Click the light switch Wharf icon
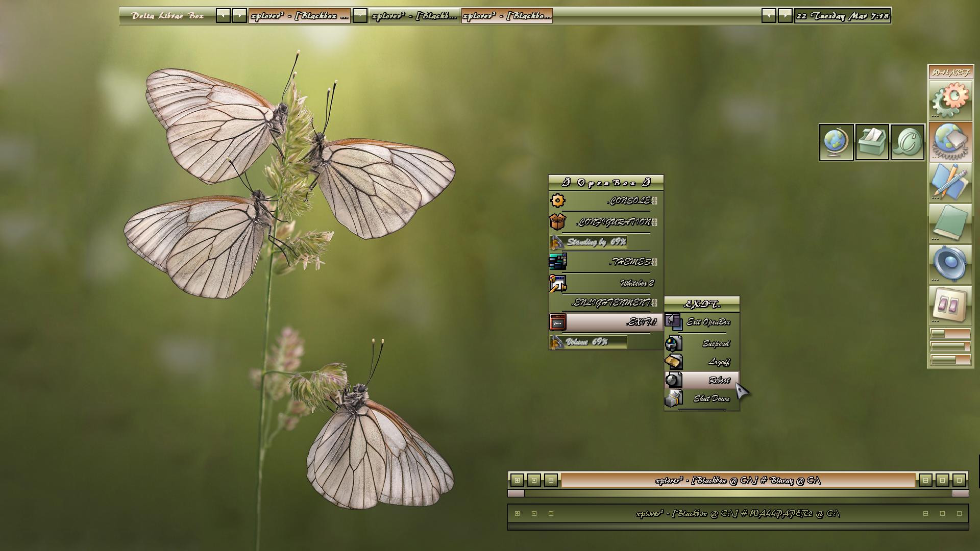 click(x=950, y=305)
